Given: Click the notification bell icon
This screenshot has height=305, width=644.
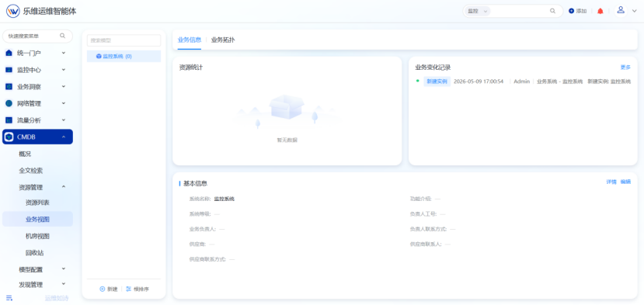Looking at the screenshot, I should 600,11.
